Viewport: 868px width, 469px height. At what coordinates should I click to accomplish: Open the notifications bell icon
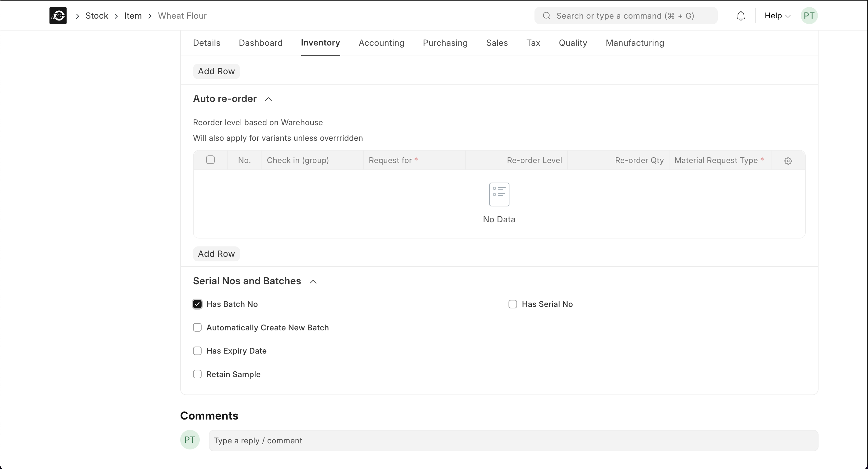741,16
